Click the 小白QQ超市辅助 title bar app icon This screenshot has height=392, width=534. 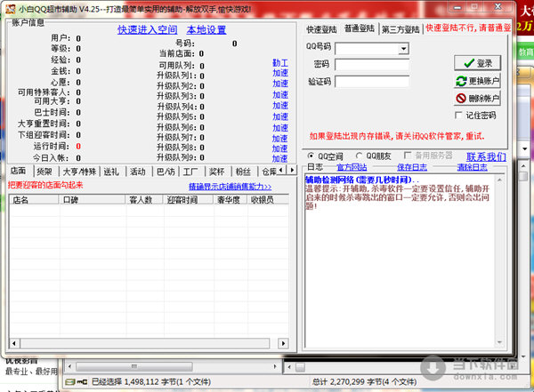click(x=11, y=9)
